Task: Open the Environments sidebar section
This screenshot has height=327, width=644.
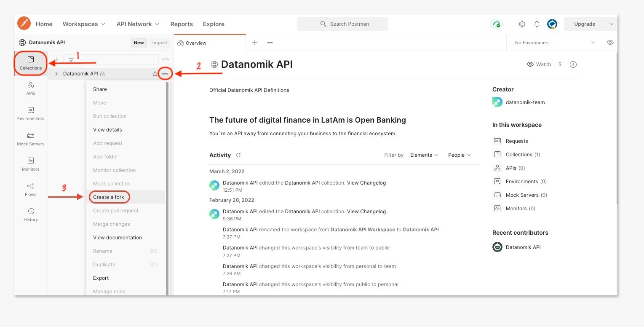Action: click(x=31, y=114)
